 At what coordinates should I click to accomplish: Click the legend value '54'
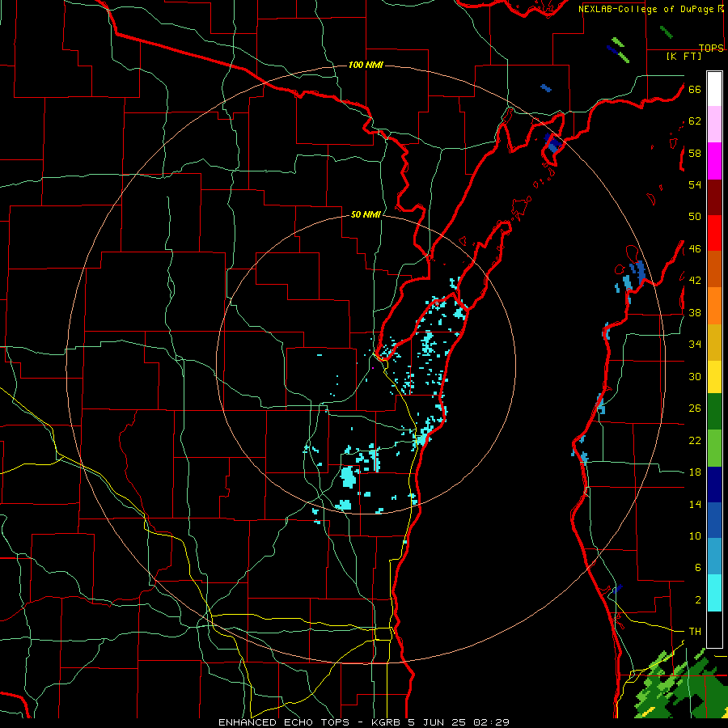tap(695, 184)
